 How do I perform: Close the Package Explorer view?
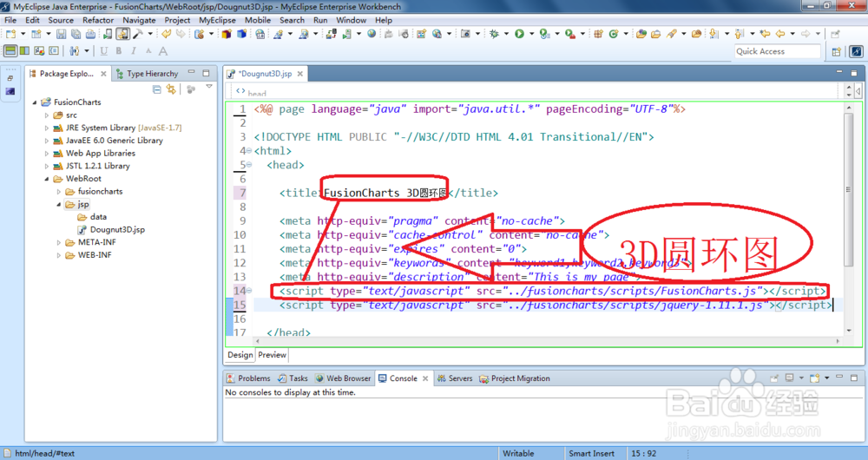click(x=103, y=74)
